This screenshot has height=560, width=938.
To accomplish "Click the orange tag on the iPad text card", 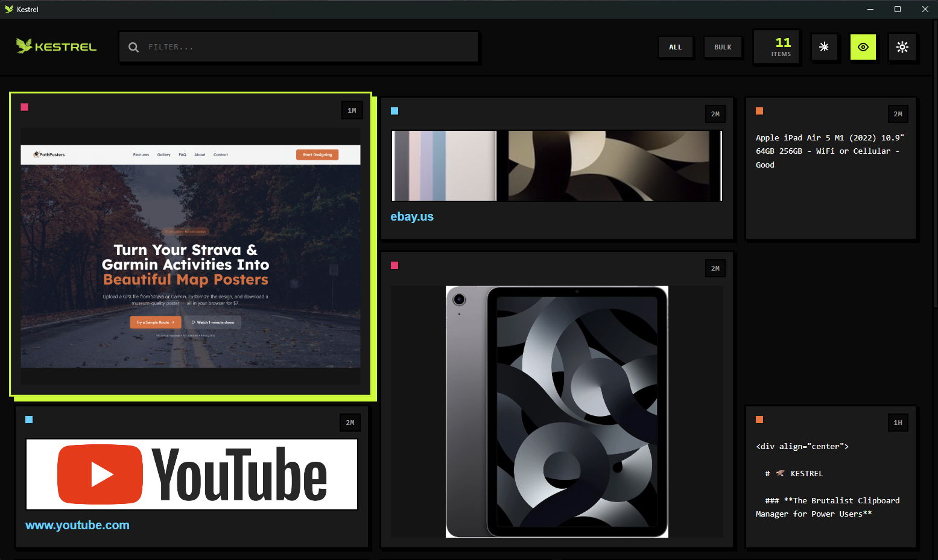I will pyautogui.click(x=759, y=111).
